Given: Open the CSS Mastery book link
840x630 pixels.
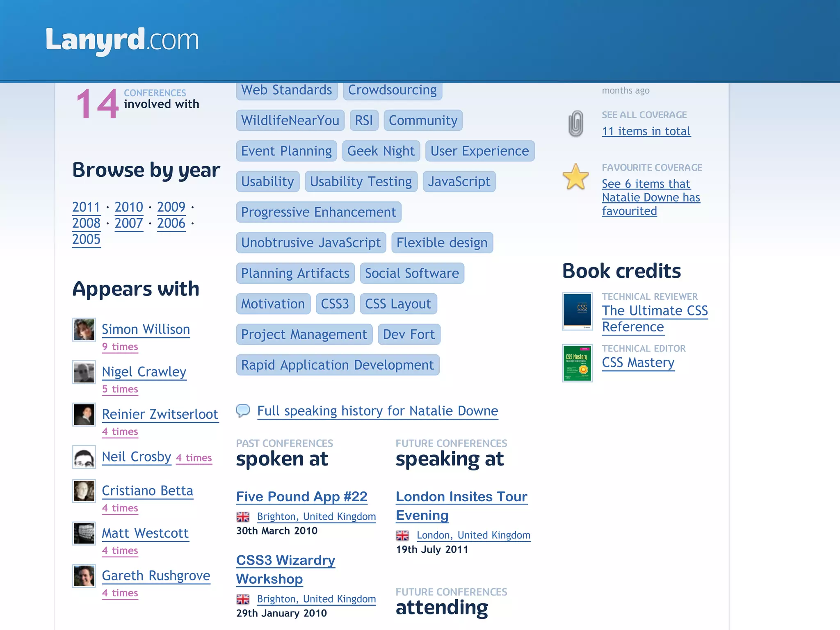Looking at the screenshot, I should click(x=638, y=363).
